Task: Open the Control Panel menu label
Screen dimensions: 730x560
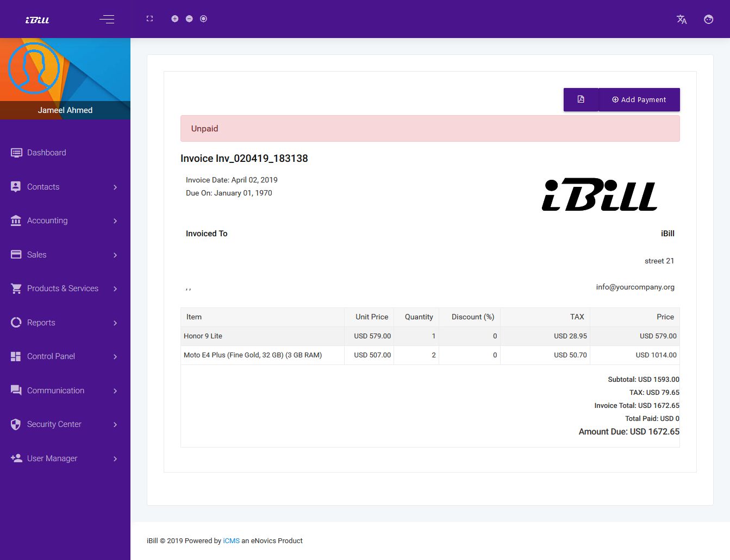Action: (51, 356)
